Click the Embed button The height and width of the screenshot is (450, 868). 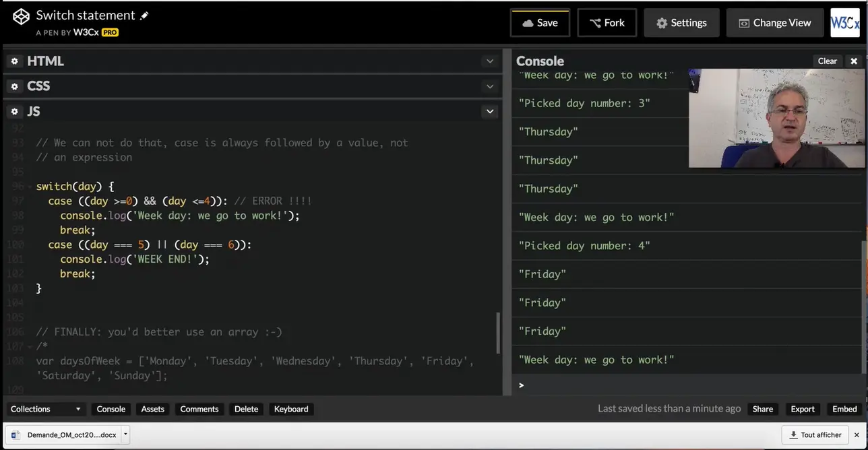pyautogui.click(x=844, y=409)
